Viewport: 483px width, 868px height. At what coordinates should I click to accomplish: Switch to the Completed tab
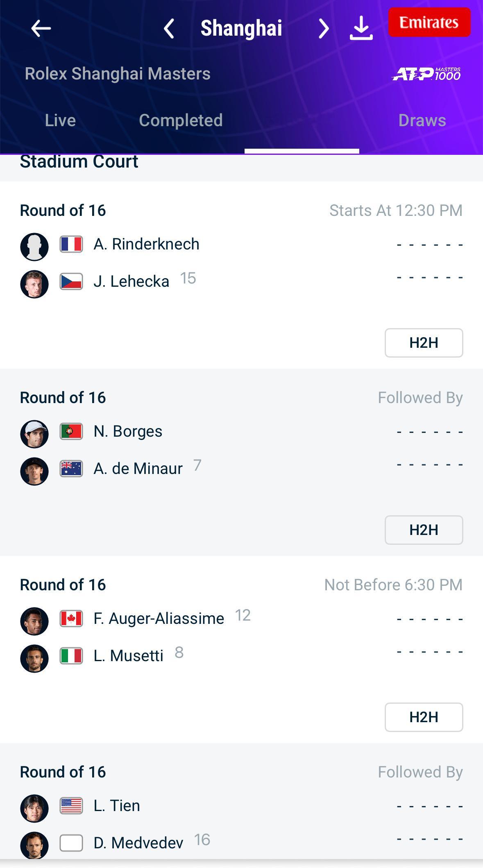point(181,120)
